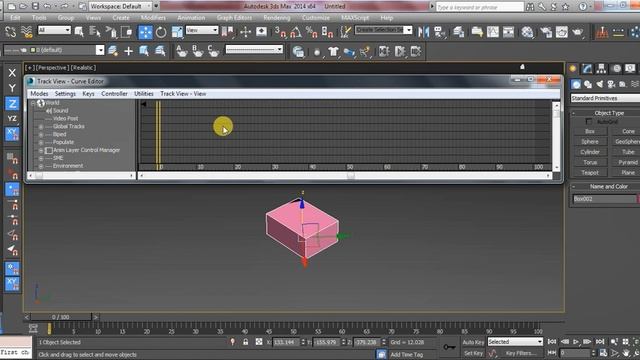This screenshot has height=360, width=640.
Task: Click the time slider 0 / 100
Action: (60, 317)
